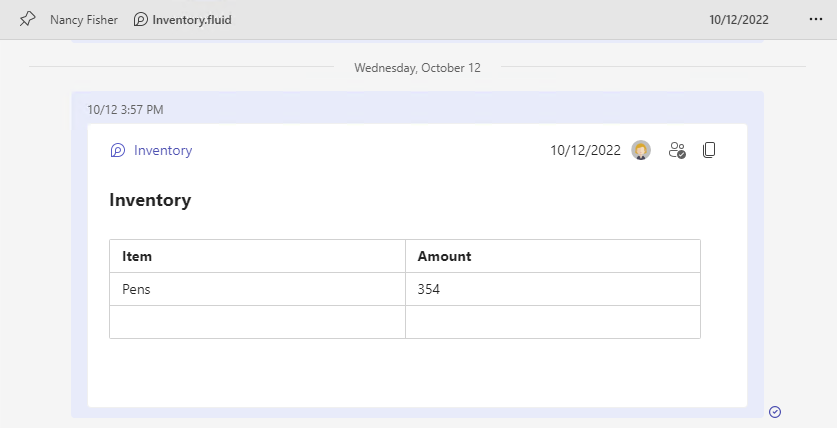Copy the Loop component with copy icon

coord(709,150)
